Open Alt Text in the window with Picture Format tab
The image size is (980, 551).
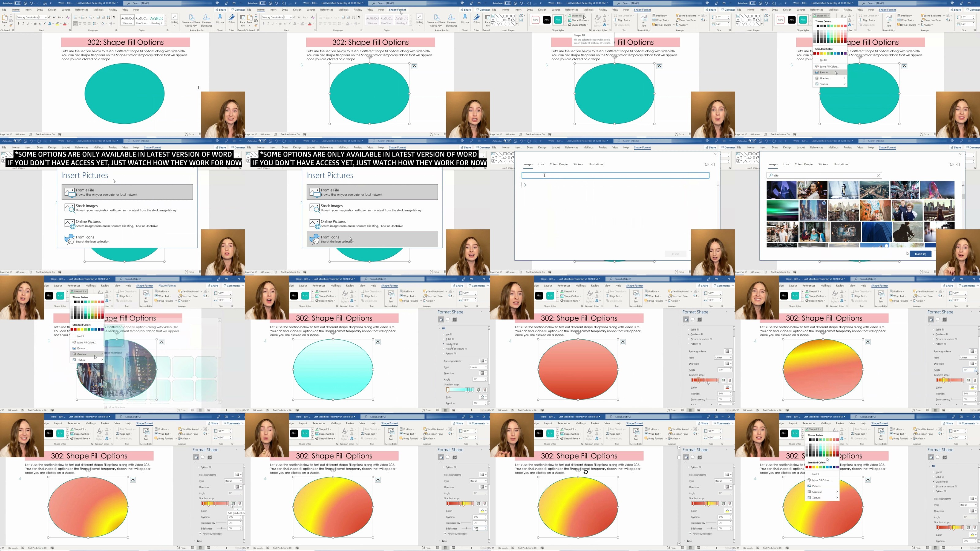tap(146, 295)
